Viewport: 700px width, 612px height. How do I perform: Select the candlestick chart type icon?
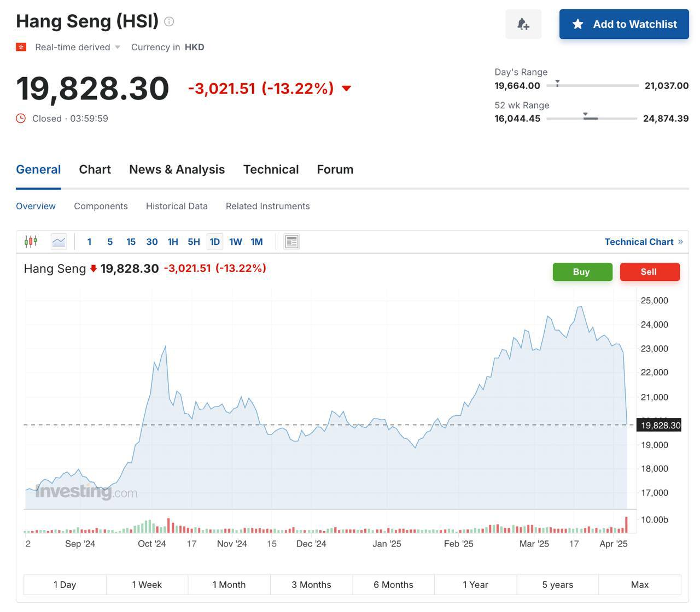[31, 242]
